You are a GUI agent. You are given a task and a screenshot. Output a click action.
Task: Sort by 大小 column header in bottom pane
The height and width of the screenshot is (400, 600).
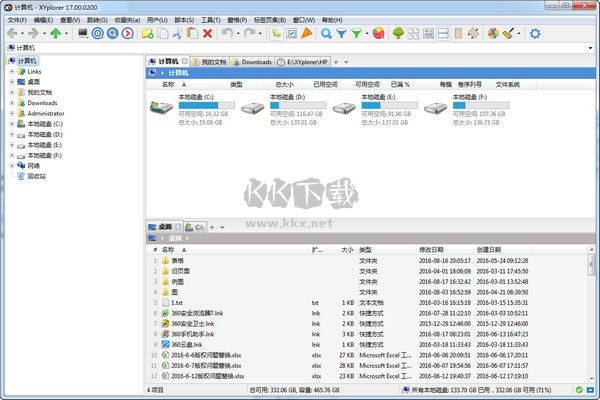[x=347, y=250]
